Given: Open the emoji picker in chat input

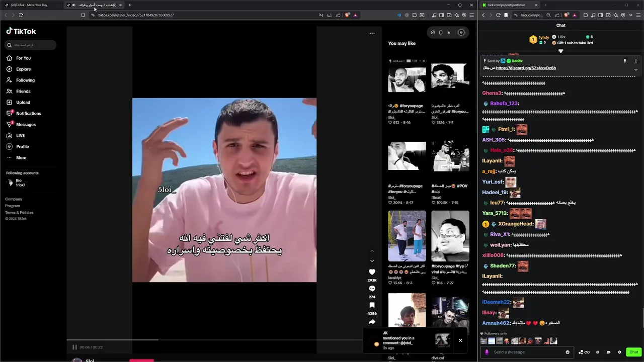Looking at the screenshot, I should tap(568, 352).
